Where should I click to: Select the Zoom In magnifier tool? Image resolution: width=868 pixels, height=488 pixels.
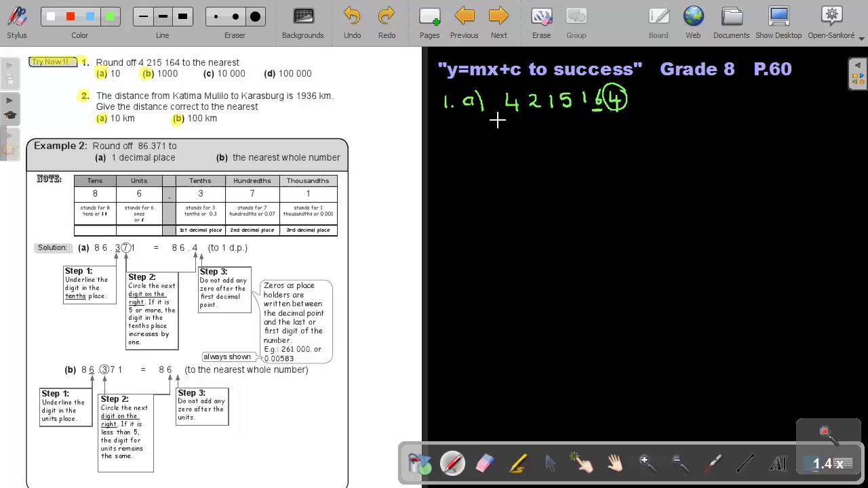tap(648, 464)
